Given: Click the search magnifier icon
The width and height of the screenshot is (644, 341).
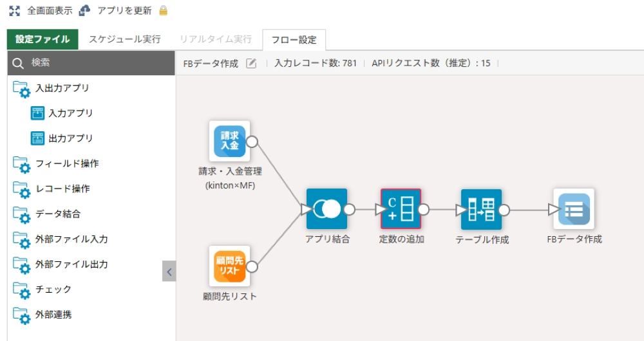Looking at the screenshot, I should point(17,63).
